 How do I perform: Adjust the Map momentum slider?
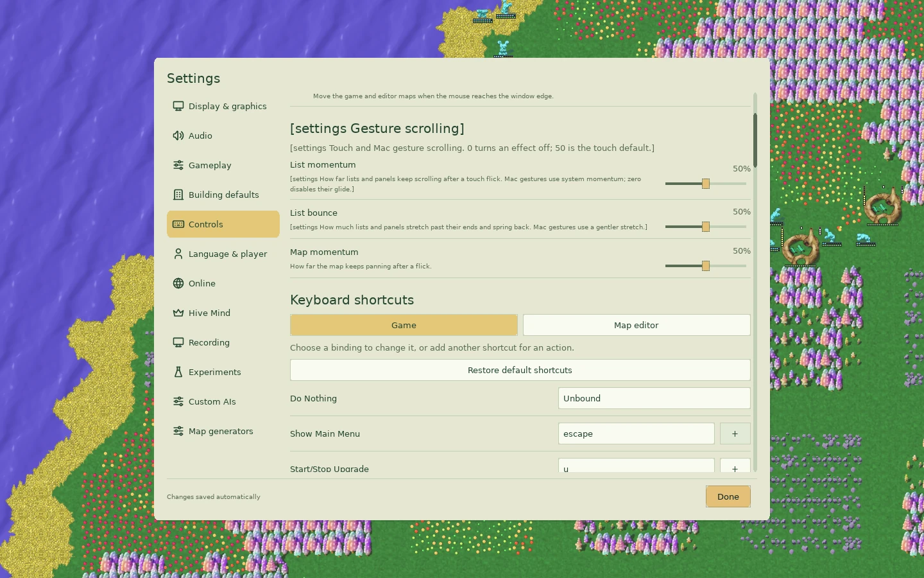[x=706, y=266]
